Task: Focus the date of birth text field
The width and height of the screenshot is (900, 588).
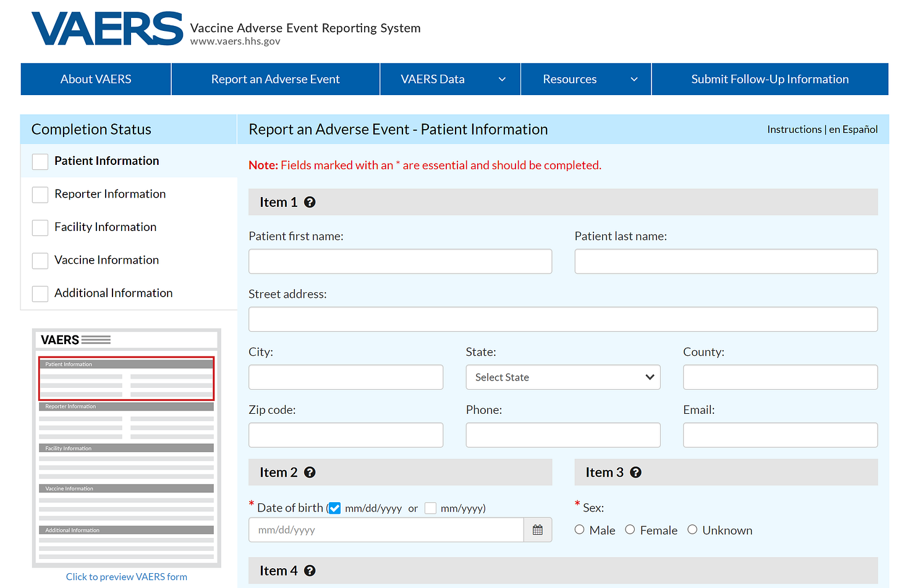Action: (386, 530)
